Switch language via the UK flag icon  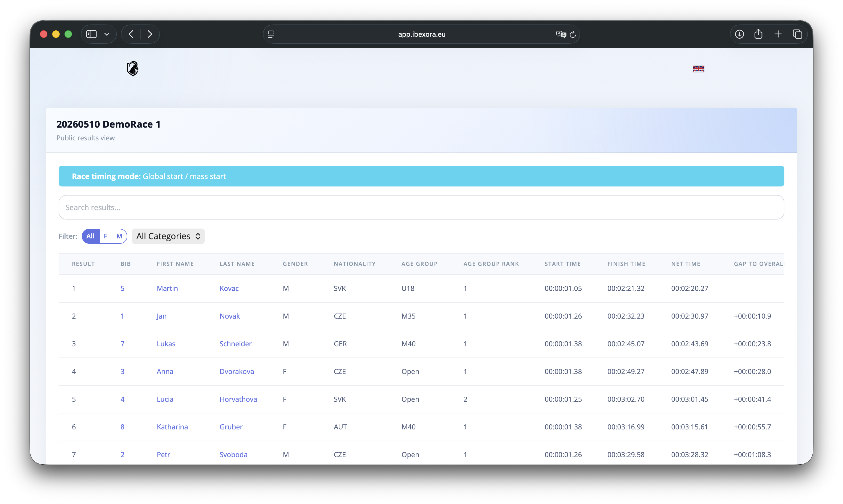pyautogui.click(x=698, y=69)
